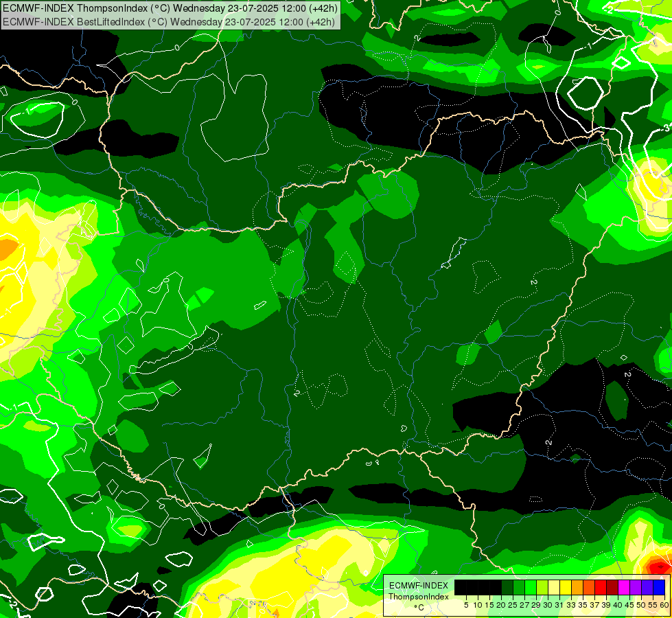Pick the red 37–39 legend swatch

601,587
